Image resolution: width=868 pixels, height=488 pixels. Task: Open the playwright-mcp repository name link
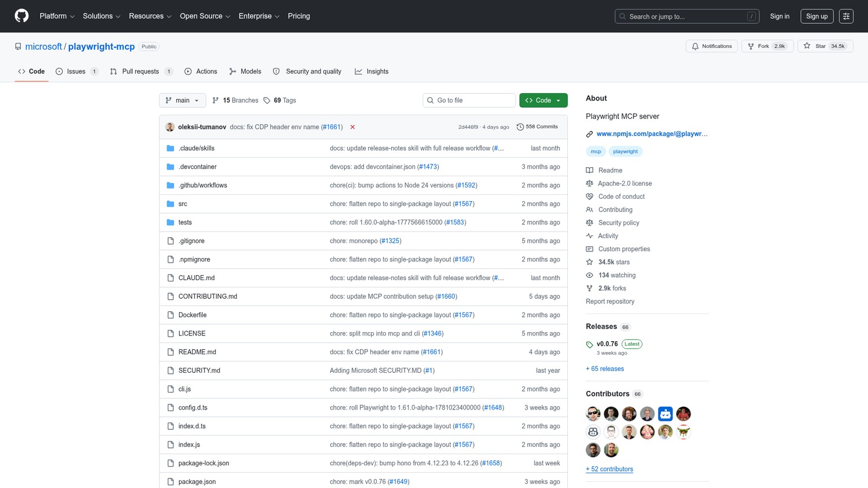tap(102, 47)
